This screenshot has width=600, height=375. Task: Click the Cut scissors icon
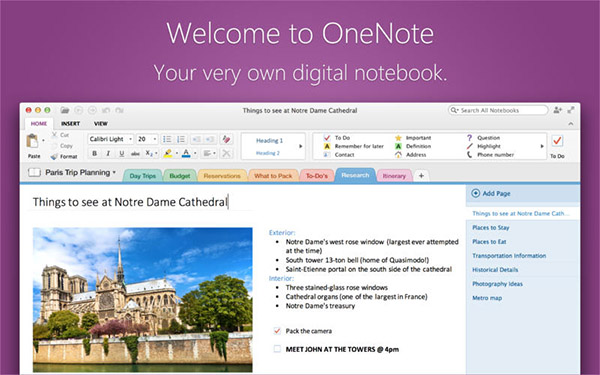(x=54, y=134)
